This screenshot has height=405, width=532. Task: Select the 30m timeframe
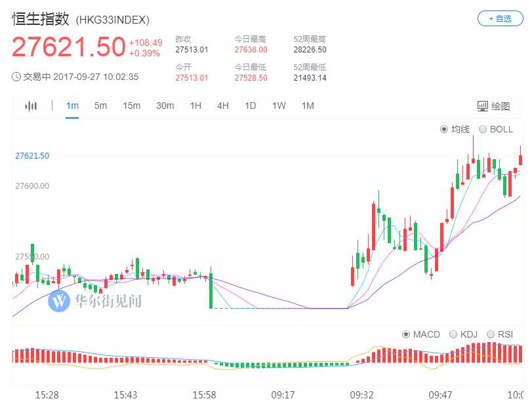[165, 105]
